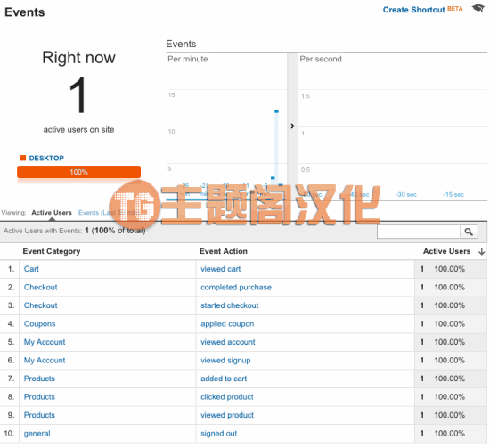490x448 pixels.
Task: Click the 'Right now' heading
Action: pos(78,58)
